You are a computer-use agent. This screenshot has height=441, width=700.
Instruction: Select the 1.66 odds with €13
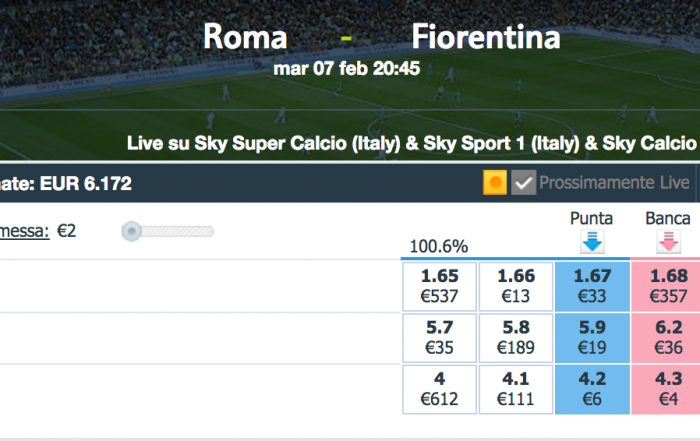pos(516,286)
